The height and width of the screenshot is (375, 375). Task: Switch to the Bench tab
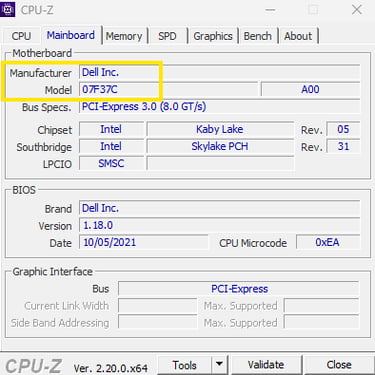[x=257, y=36]
